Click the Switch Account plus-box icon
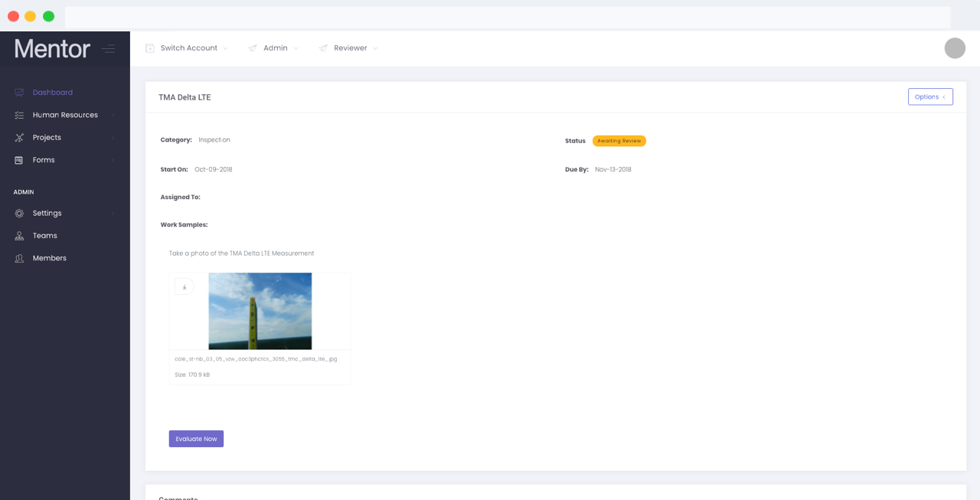This screenshot has height=500, width=980. coord(150,48)
